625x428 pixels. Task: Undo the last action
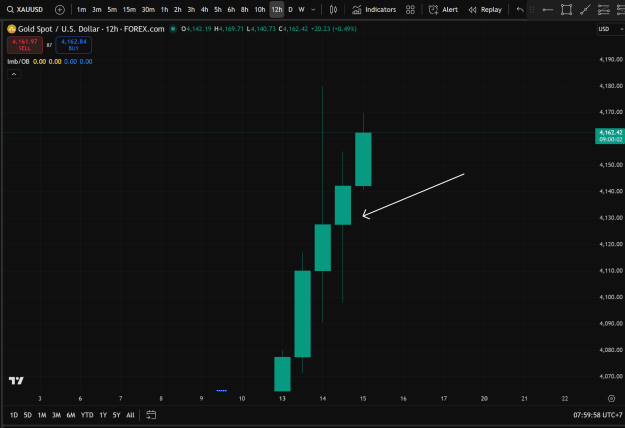(520, 10)
